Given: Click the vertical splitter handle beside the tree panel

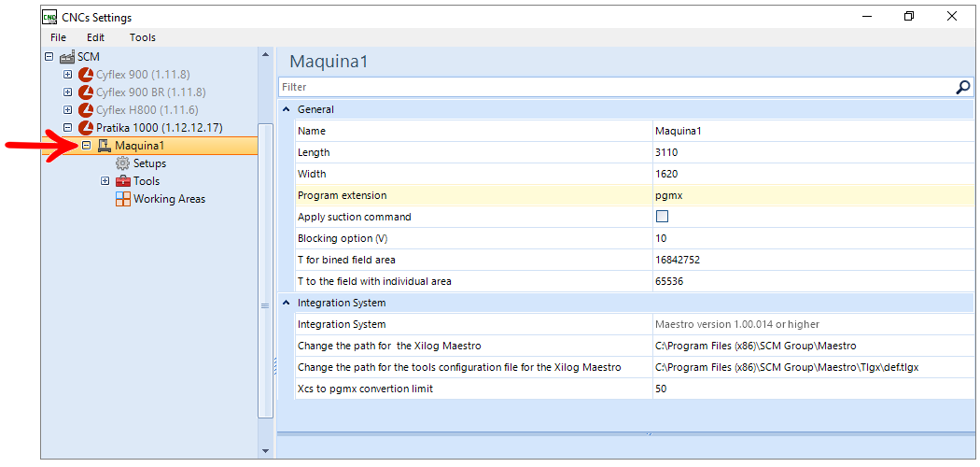Looking at the screenshot, I should coord(275,366).
